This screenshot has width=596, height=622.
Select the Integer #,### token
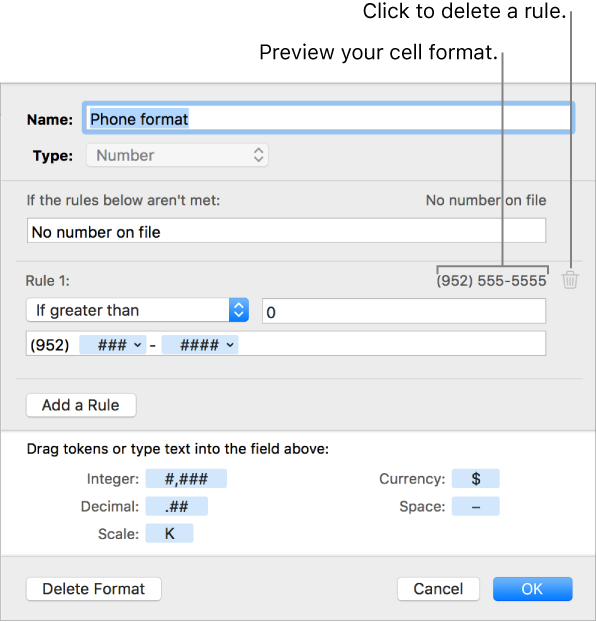(x=186, y=479)
